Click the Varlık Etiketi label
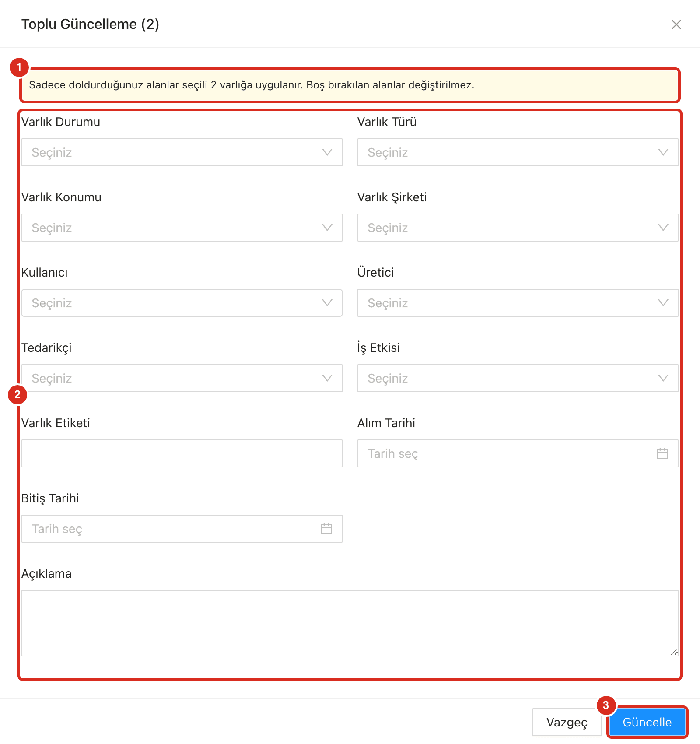This screenshot has height=744, width=700. [56, 423]
